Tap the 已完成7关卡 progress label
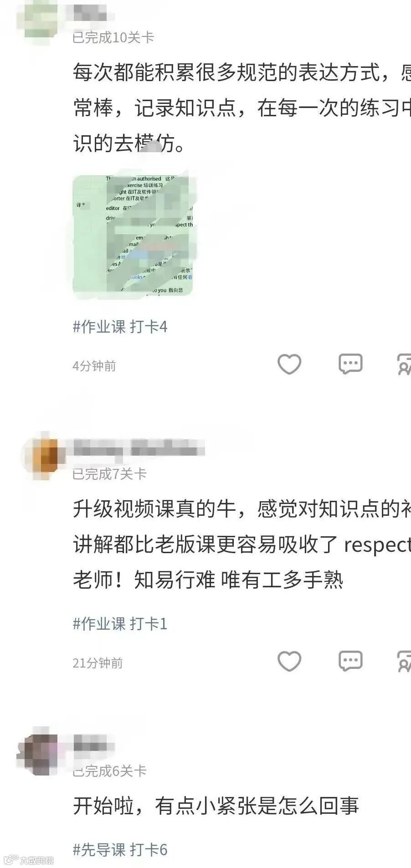 (110, 474)
